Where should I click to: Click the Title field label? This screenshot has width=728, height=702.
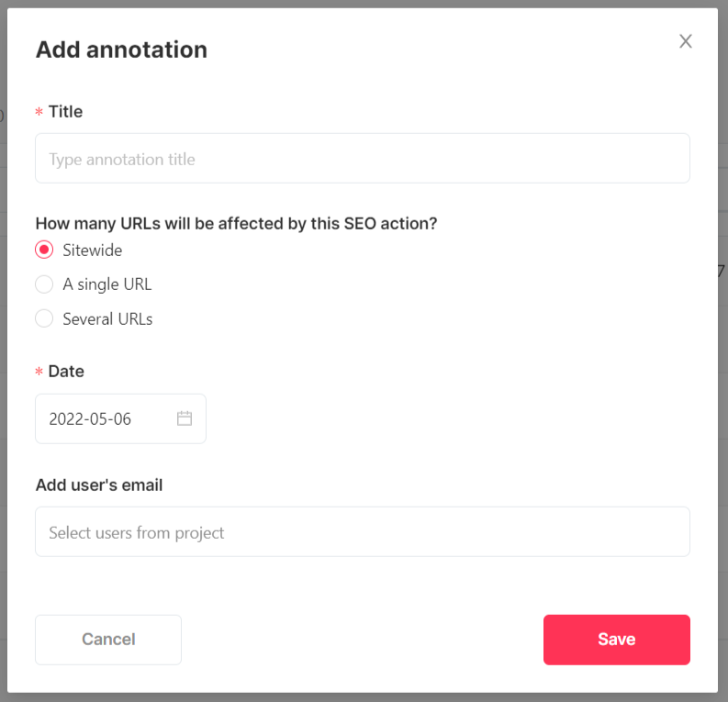pos(65,112)
